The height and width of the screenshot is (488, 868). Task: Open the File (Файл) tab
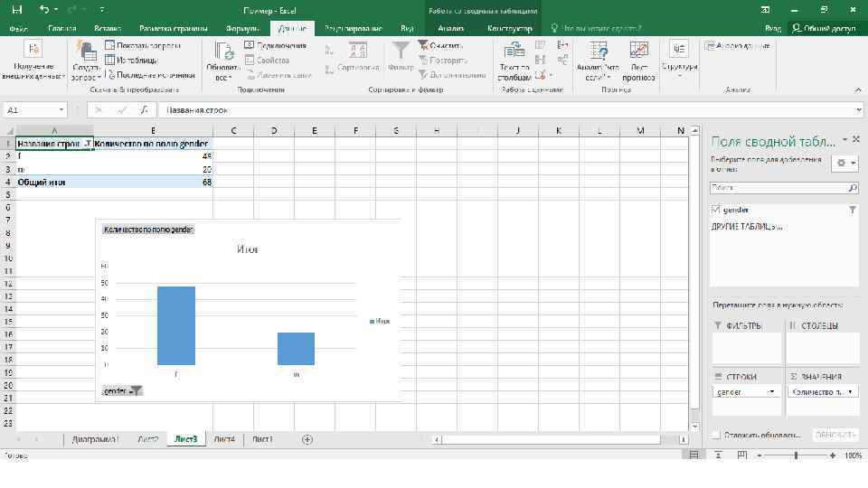tap(18, 28)
